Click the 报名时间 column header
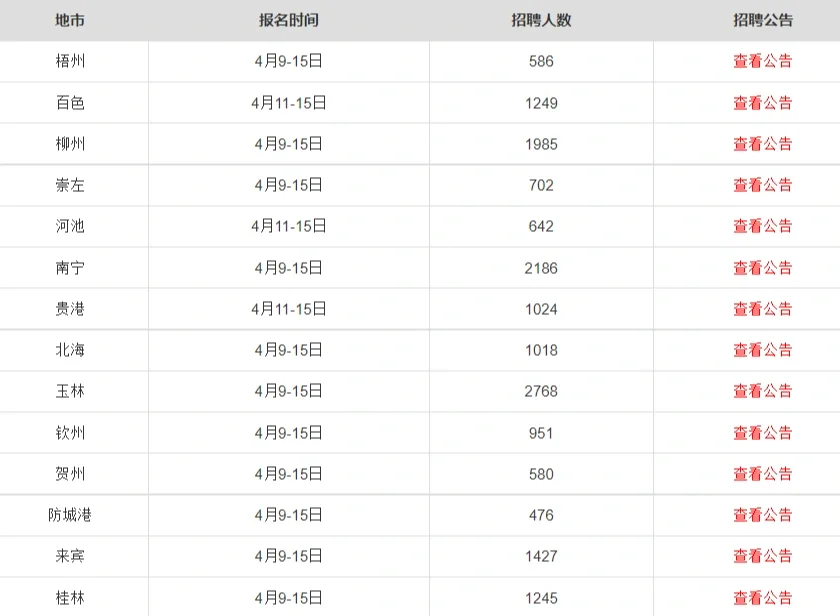 (288, 20)
